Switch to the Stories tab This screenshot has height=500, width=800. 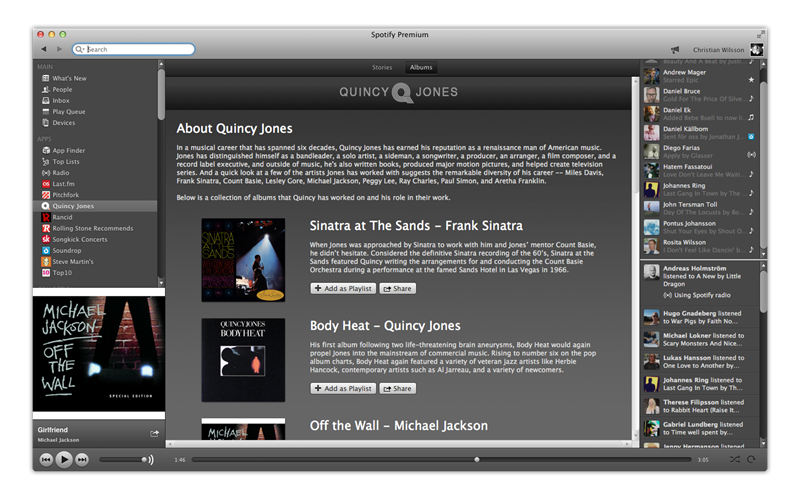point(382,68)
